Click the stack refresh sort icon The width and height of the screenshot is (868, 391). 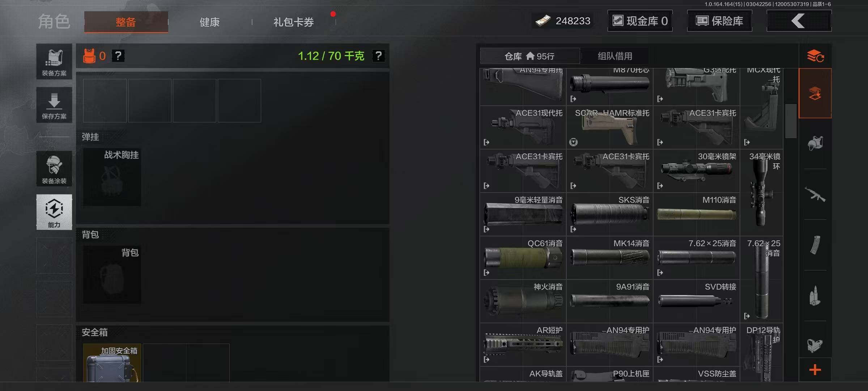coord(815,56)
